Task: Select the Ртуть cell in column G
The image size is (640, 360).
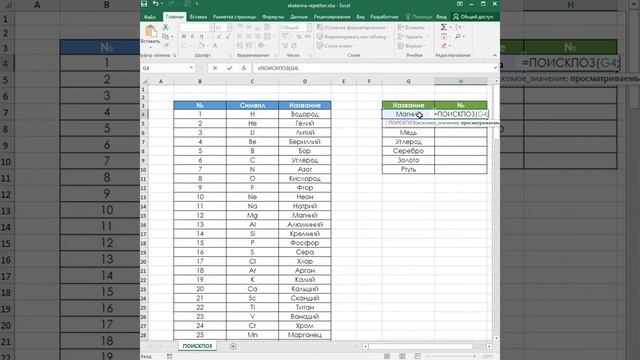Action: (x=408, y=169)
